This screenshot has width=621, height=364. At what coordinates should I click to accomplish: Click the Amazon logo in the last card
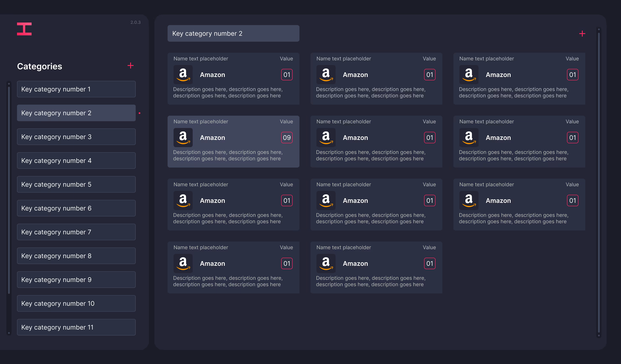point(326,263)
